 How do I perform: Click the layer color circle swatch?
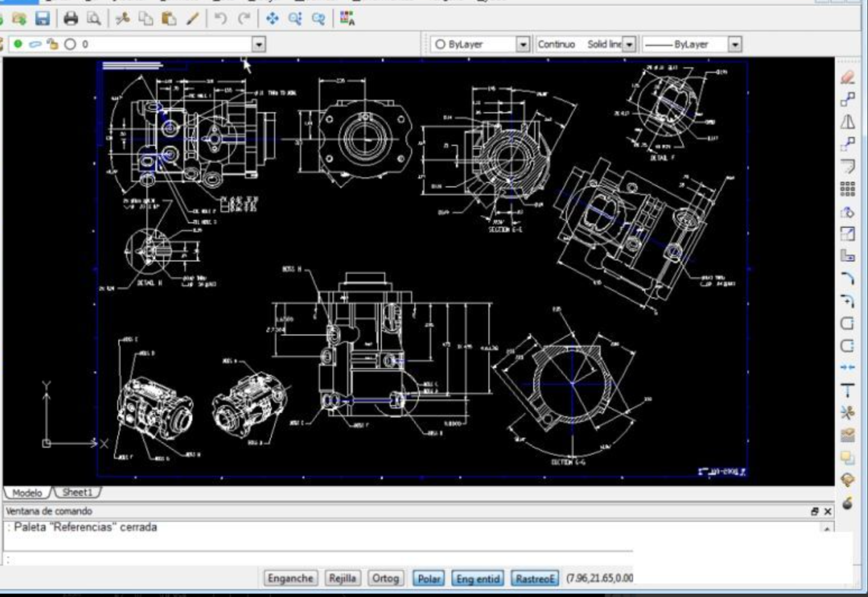point(70,44)
